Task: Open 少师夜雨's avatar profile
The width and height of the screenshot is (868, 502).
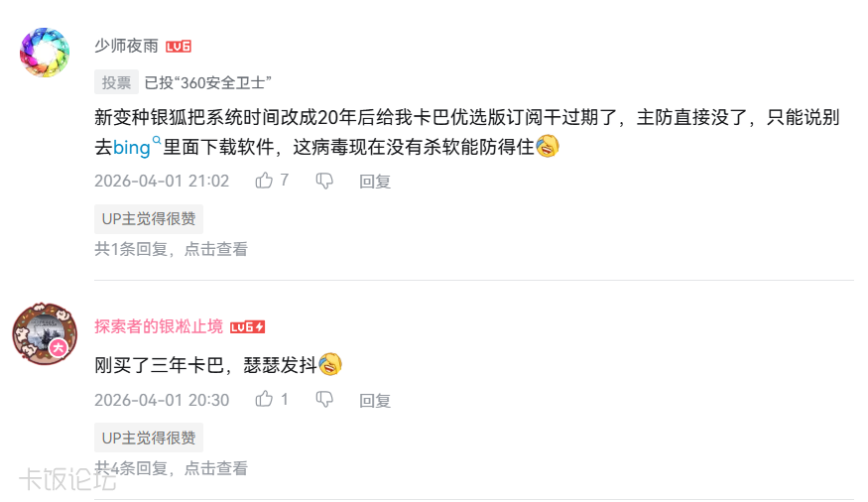Action: [x=45, y=52]
